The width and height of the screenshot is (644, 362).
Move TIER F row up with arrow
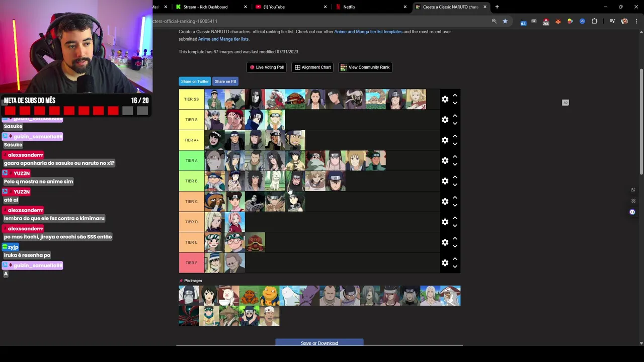(455, 259)
